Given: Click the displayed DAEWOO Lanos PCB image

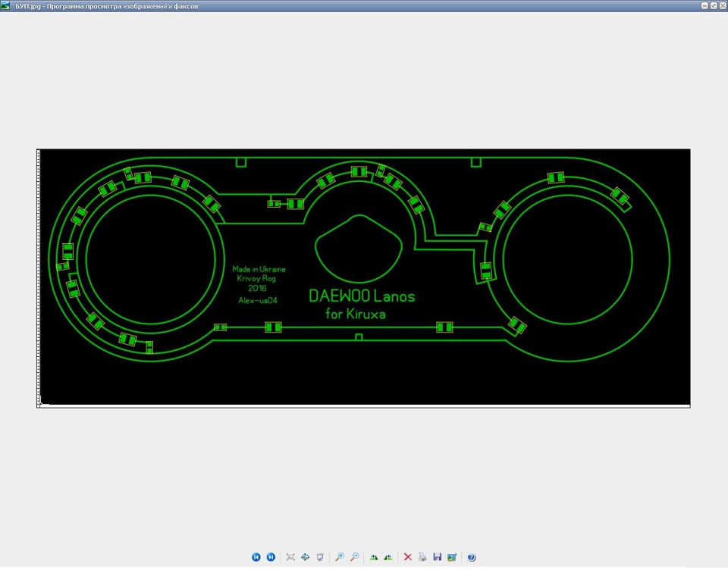Looking at the screenshot, I should pyautogui.click(x=363, y=278).
